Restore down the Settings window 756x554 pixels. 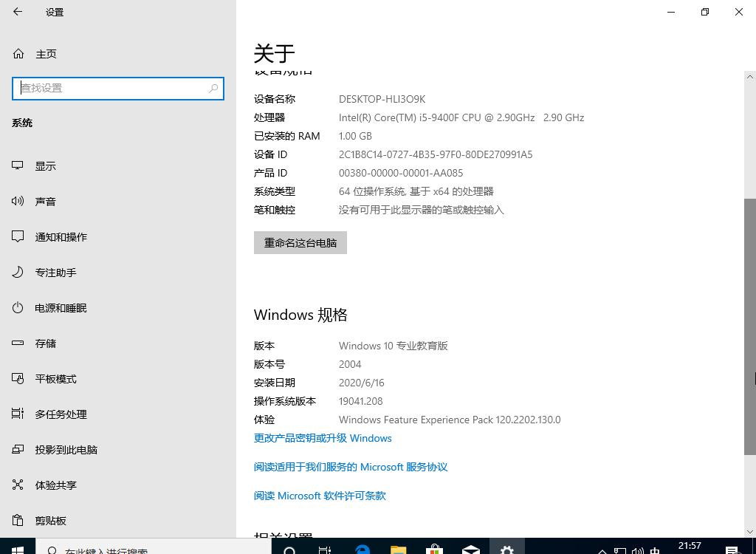point(705,12)
